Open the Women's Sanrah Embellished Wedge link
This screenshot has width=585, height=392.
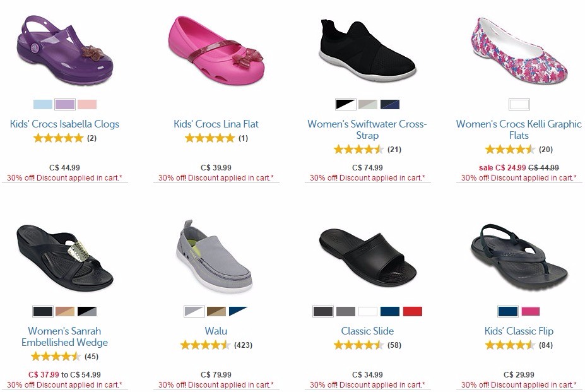click(x=64, y=336)
